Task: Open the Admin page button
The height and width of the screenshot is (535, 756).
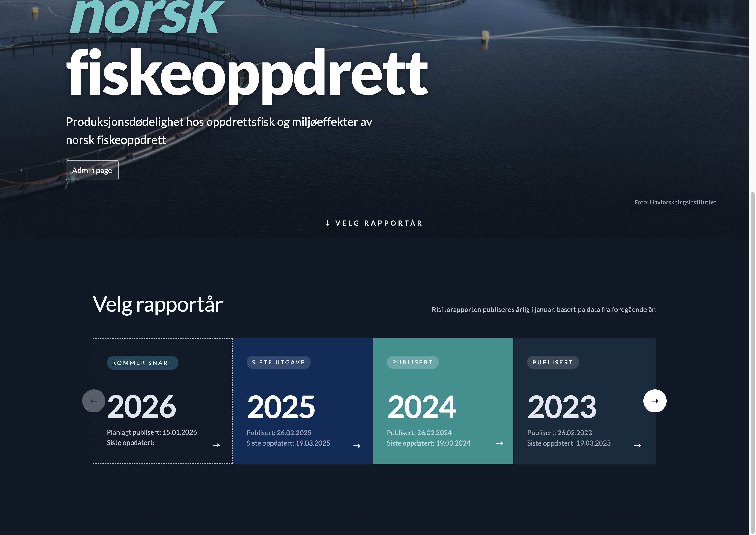Action: [92, 170]
